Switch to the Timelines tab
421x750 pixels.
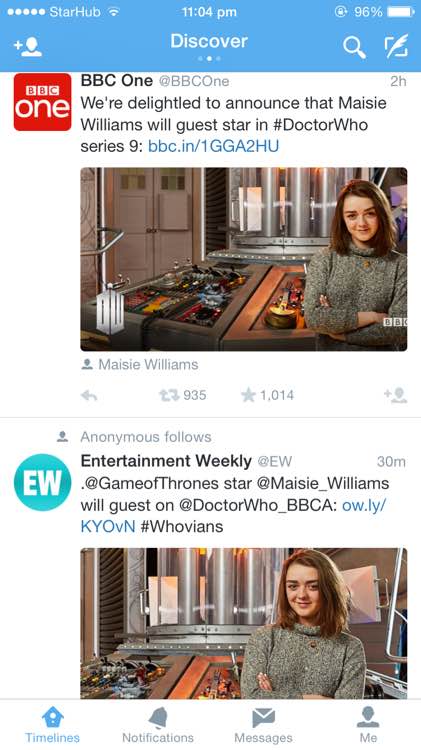coord(53,725)
